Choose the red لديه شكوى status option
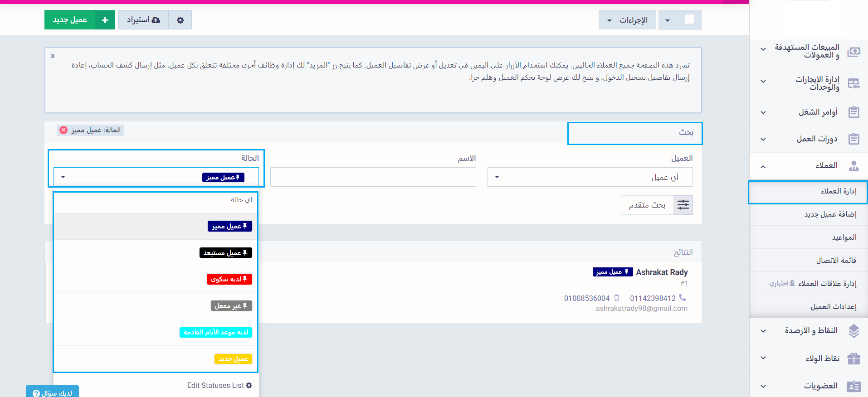Screen dimensions: 868x397 [x=229, y=279]
